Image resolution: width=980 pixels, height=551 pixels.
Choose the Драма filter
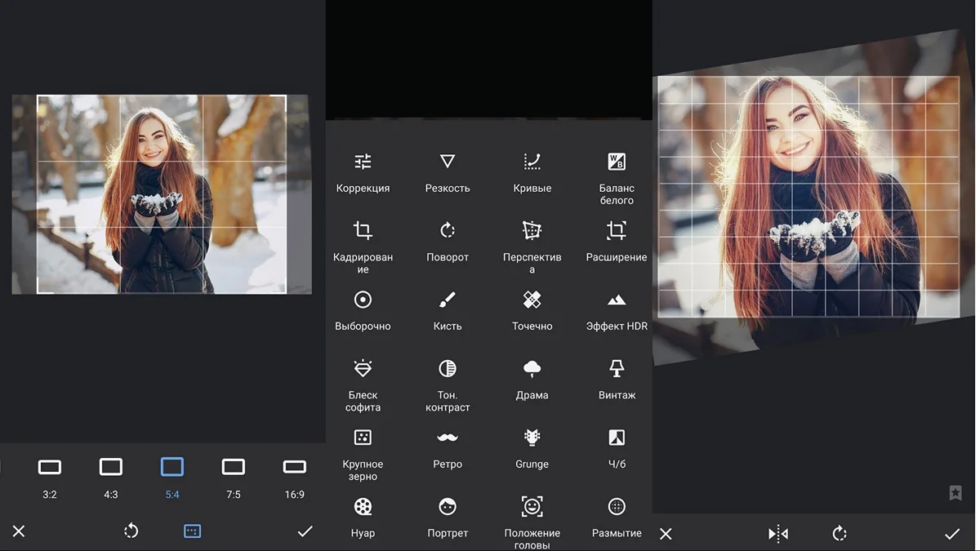click(532, 380)
